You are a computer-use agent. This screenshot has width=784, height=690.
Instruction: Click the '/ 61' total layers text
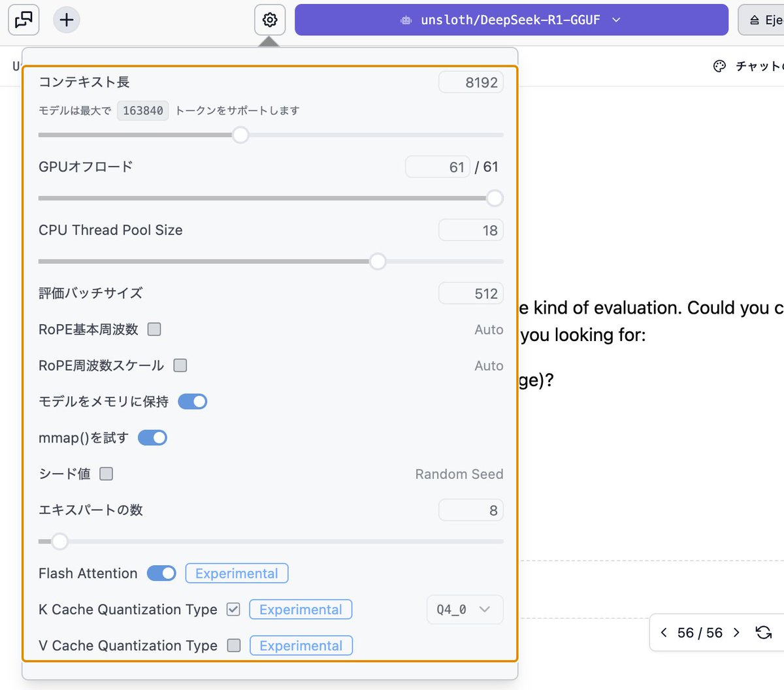point(487,167)
